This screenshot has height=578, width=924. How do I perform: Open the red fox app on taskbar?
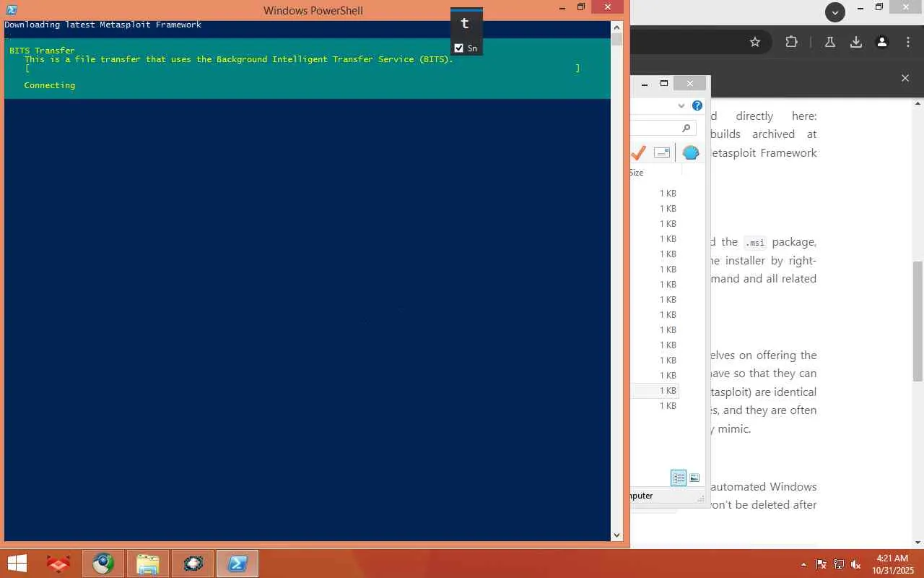click(58, 564)
